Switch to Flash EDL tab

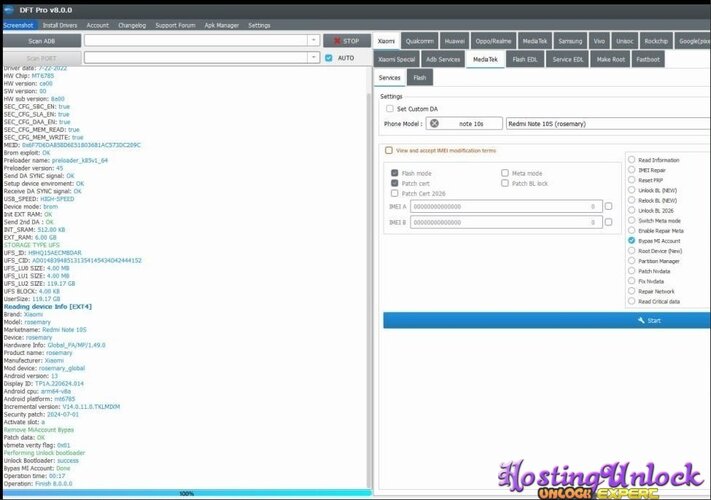point(525,59)
